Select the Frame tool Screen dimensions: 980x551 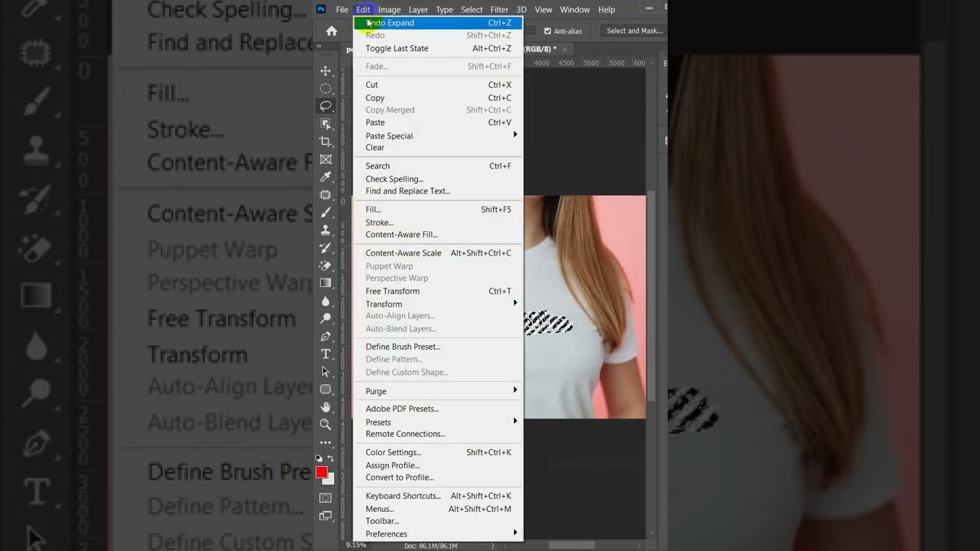tap(325, 159)
